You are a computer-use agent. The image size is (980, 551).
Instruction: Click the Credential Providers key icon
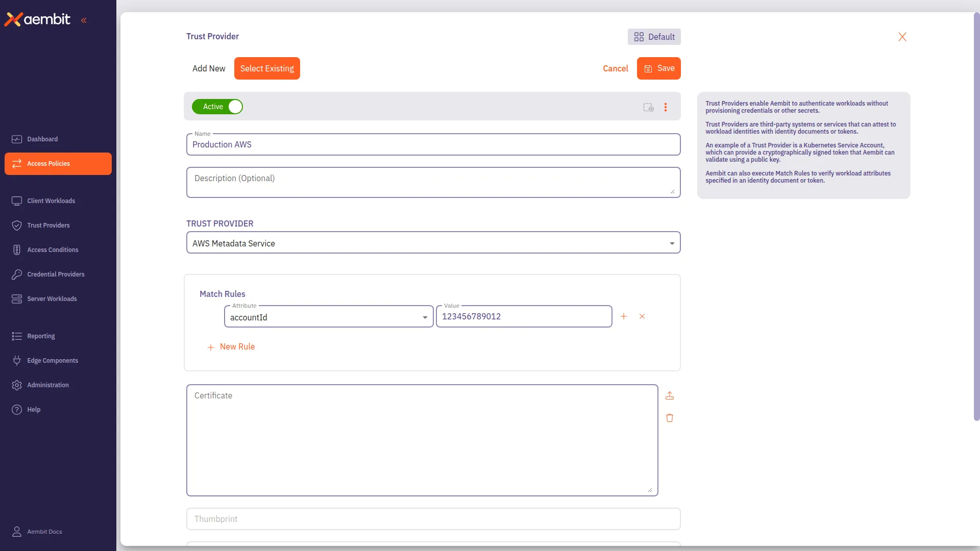(x=17, y=274)
